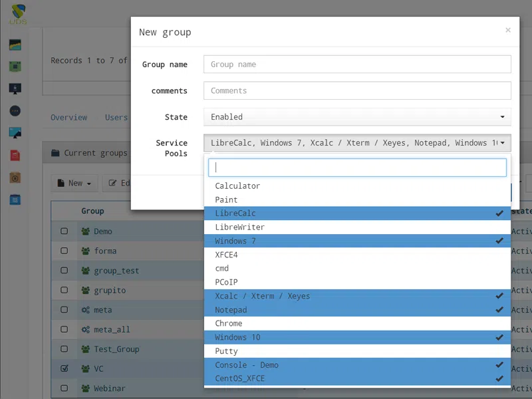Select Paint in the pools list
The width and height of the screenshot is (532, 399).
click(x=357, y=200)
